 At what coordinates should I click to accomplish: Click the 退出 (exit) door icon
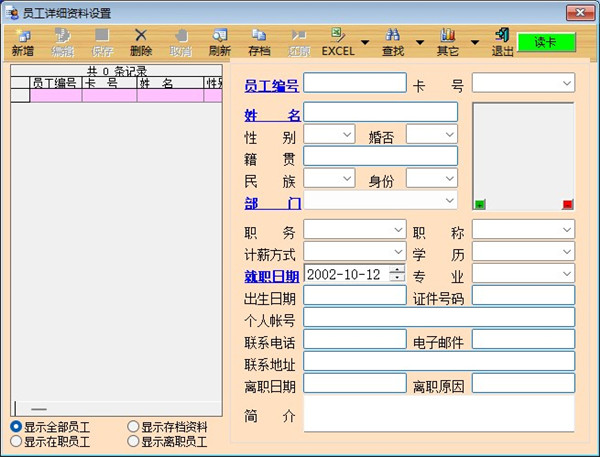click(502, 35)
